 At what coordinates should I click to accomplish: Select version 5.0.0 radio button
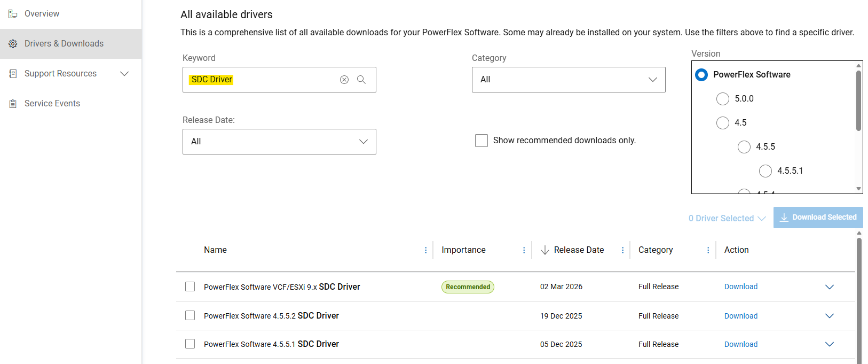point(723,99)
